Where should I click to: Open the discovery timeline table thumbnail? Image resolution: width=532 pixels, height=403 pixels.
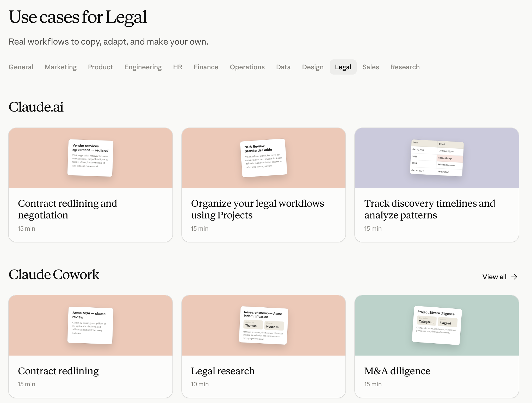tap(437, 158)
